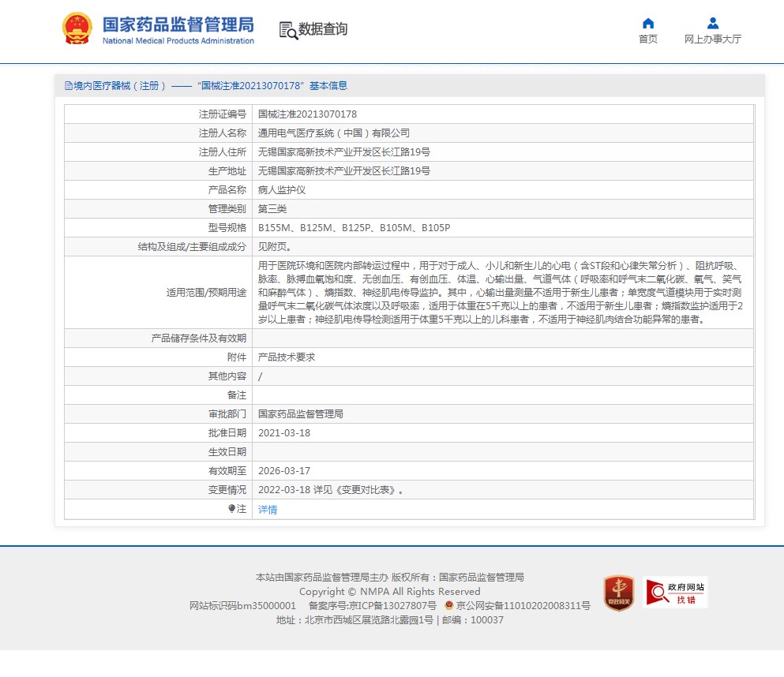The height and width of the screenshot is (677, 784).
Task: Select 第三类 management category value
Action: [272, 209]
